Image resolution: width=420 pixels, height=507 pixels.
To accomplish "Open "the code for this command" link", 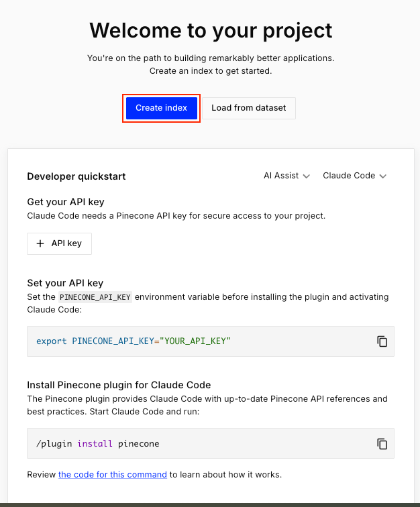I will [113, 475].
